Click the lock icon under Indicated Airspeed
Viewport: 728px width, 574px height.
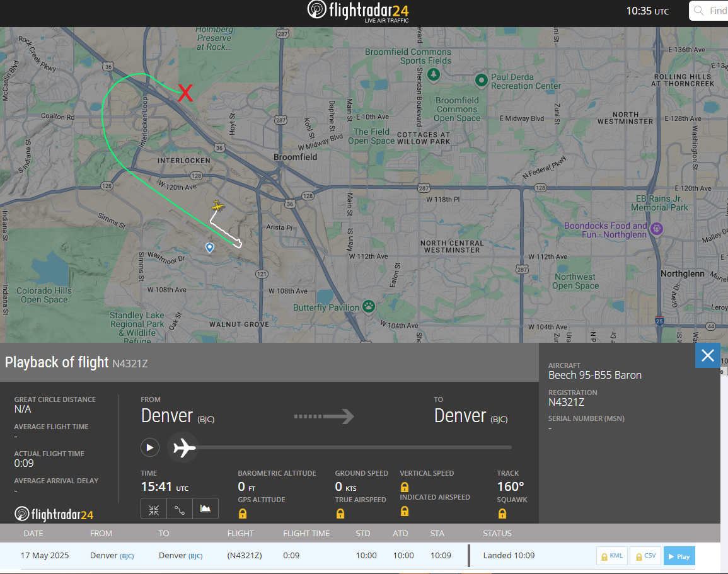coord(405,512)
